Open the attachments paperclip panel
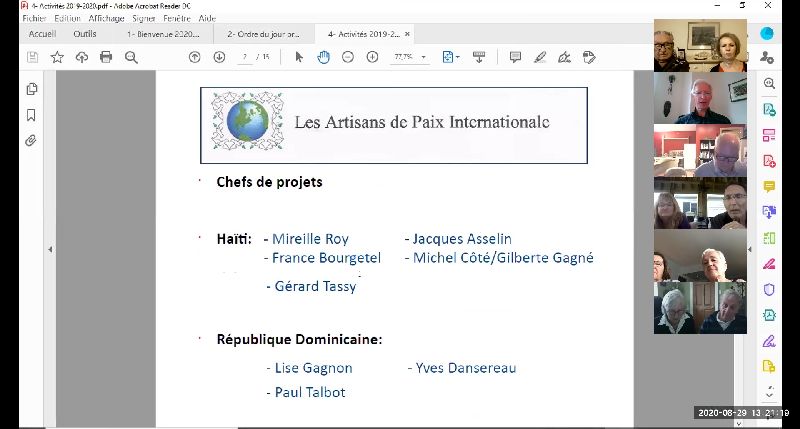The width and height of the screenshot is (800, 429). (31, 140)
